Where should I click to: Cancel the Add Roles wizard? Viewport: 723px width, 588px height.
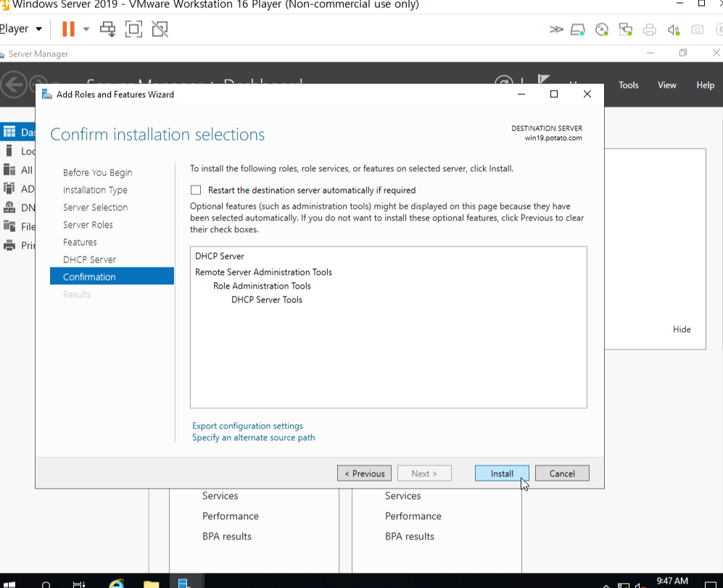561,473
